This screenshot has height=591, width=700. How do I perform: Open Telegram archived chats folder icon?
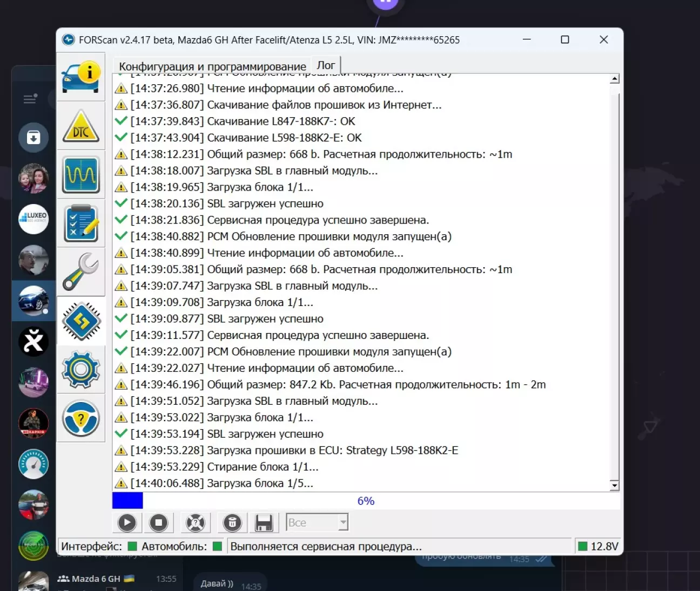33,138
